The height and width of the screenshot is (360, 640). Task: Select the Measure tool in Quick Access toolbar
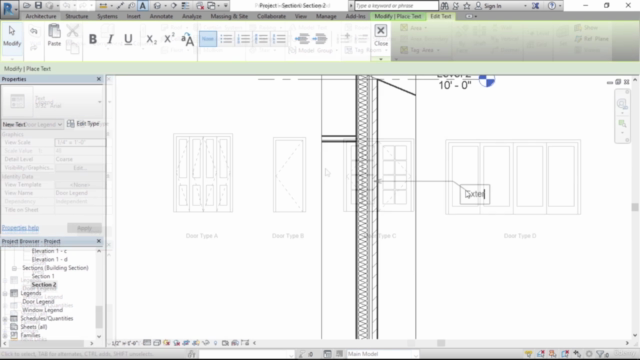(x=103, y=6)
